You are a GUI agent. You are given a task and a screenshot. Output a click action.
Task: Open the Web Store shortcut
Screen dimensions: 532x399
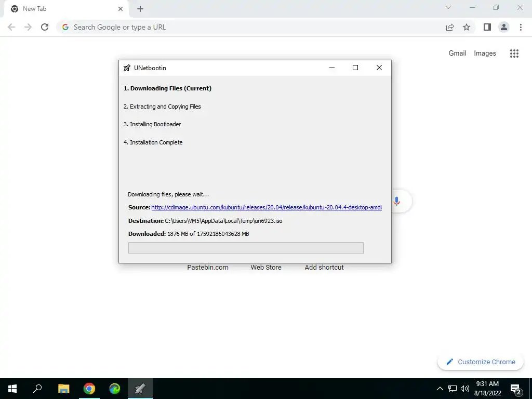point(266,268)
